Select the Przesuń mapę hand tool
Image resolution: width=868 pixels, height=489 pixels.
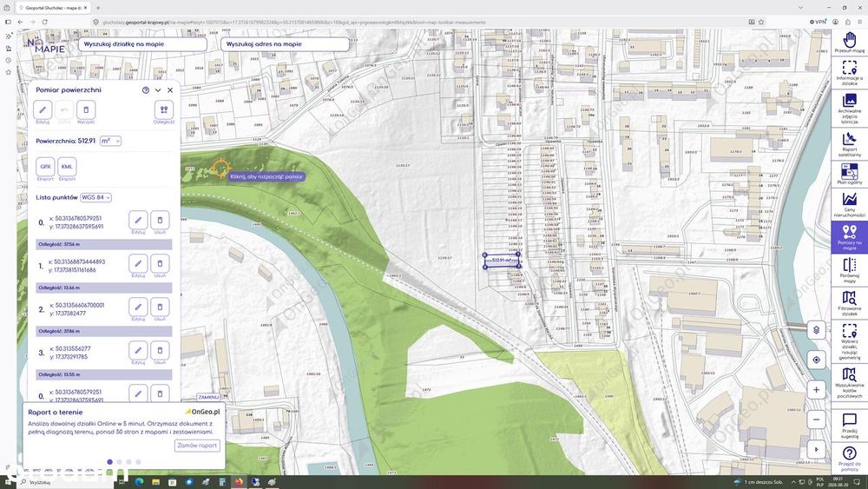click(x=849, y=43)
